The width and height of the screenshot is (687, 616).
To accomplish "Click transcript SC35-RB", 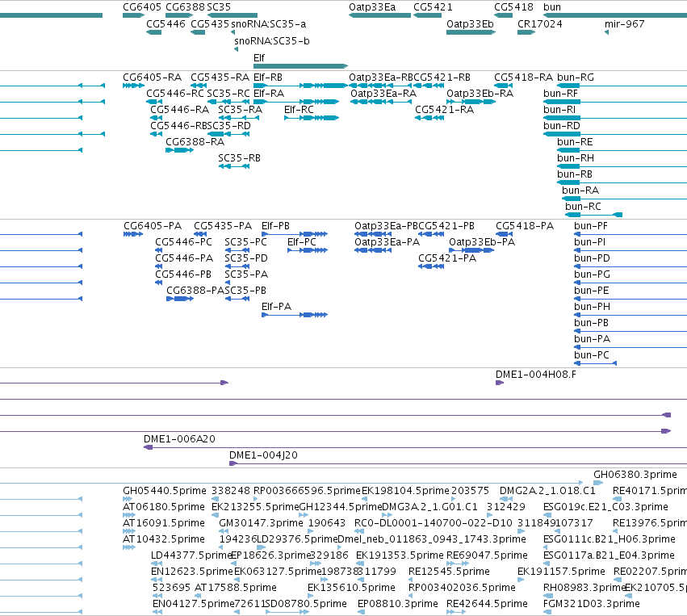I will pyautogui.click(x=234, y=166).
